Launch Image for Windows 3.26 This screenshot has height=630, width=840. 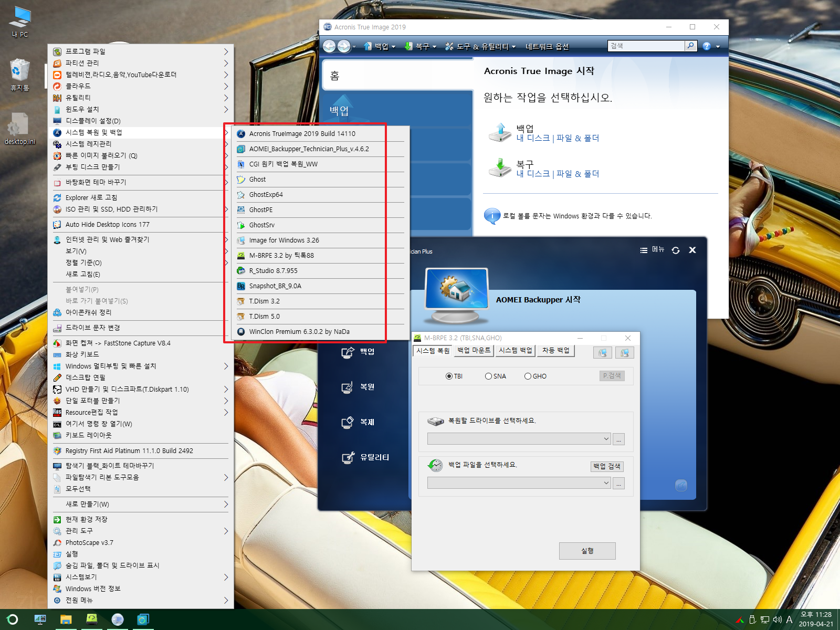(320, 240)
